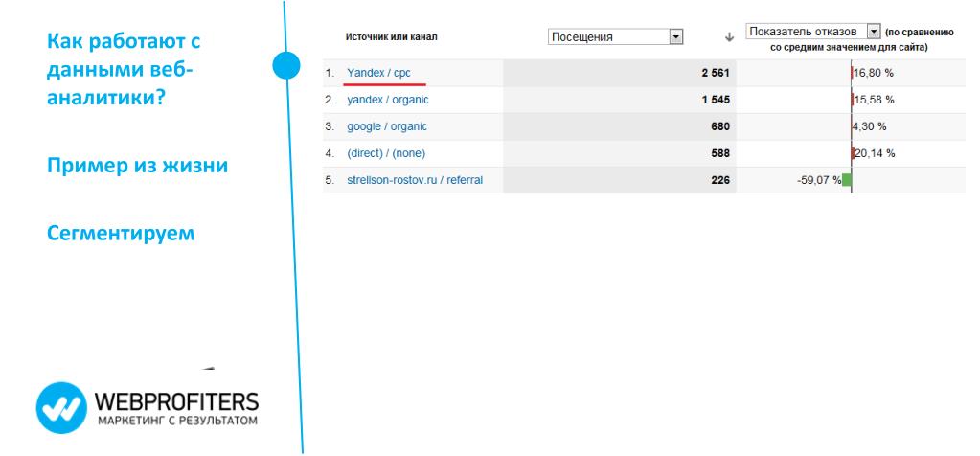Select the visits value 680
Image resolution: width=980 pixels, height=456 pixels.
pyautogui.click(x=720, y=126)
